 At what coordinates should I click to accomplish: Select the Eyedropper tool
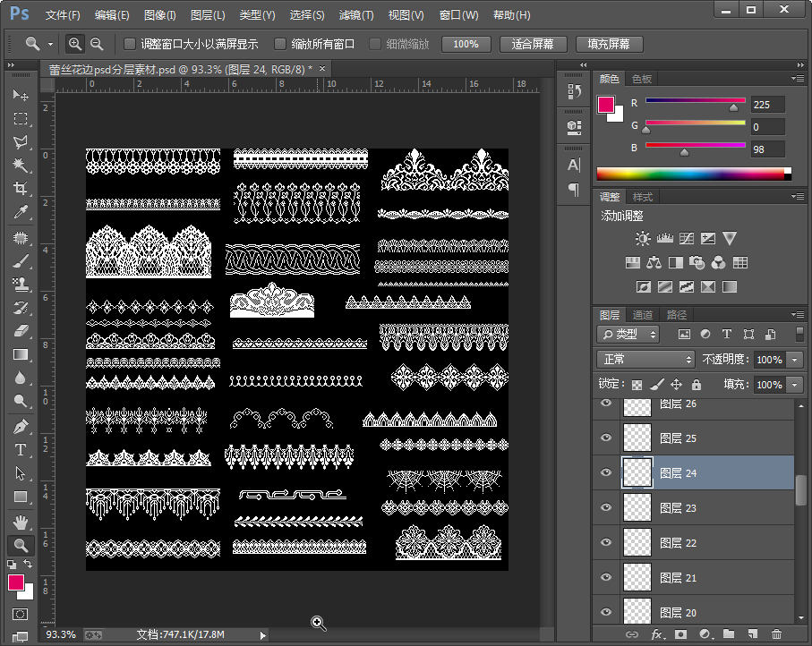20,212
